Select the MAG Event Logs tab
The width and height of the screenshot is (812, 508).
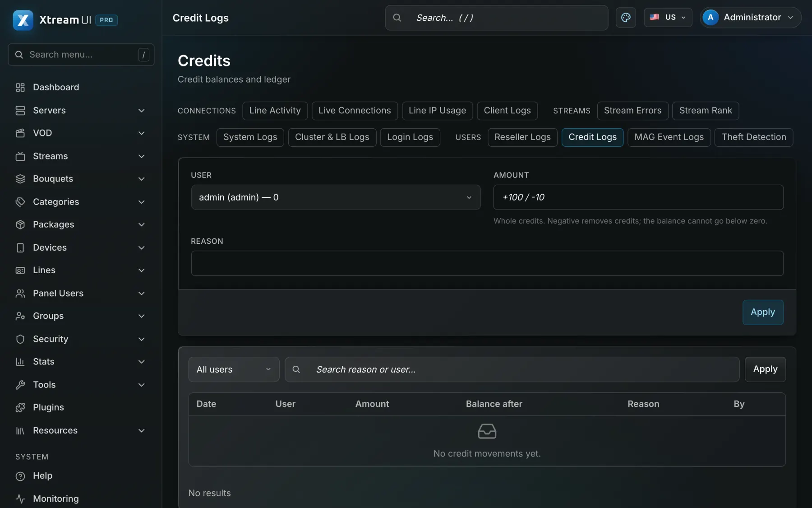(669, 137)
